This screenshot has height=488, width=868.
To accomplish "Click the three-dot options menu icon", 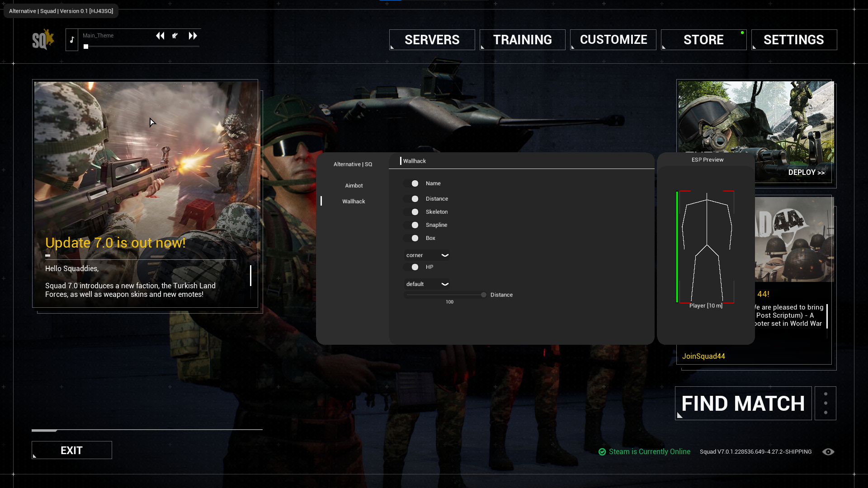I will [x=826, y=404].
